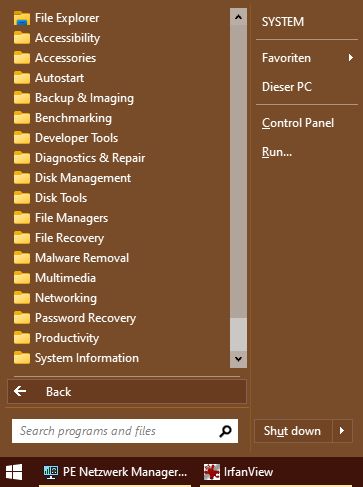Open the Disk Tools folder icon

coord(22,198)
